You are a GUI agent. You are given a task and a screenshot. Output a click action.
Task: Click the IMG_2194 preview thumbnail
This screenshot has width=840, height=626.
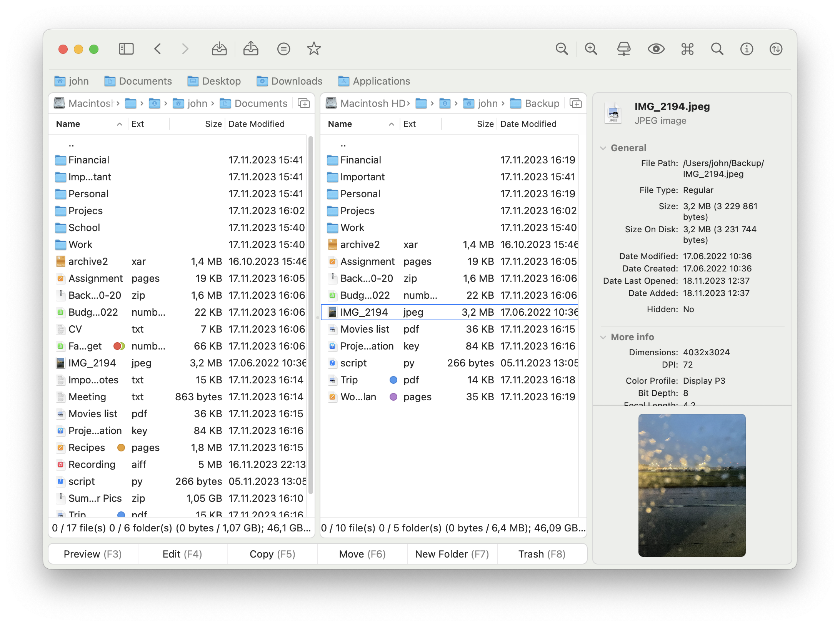(x=691, y=484)
